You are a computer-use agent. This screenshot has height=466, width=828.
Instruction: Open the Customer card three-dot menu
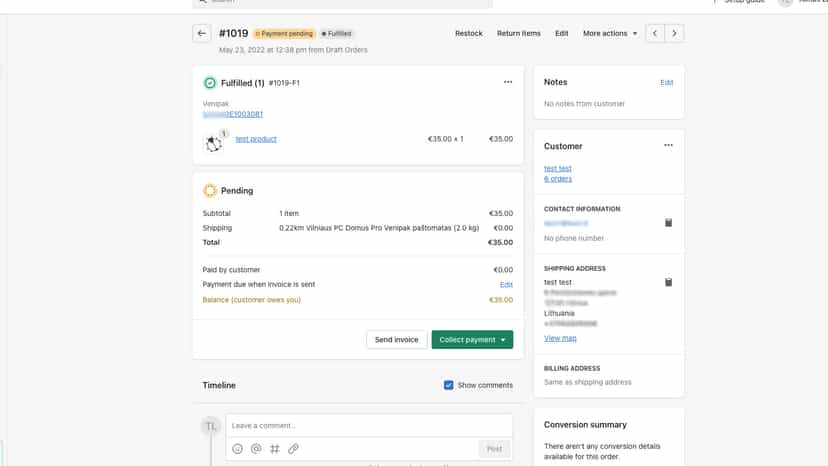pyautogui.click(x=668, y=145)
